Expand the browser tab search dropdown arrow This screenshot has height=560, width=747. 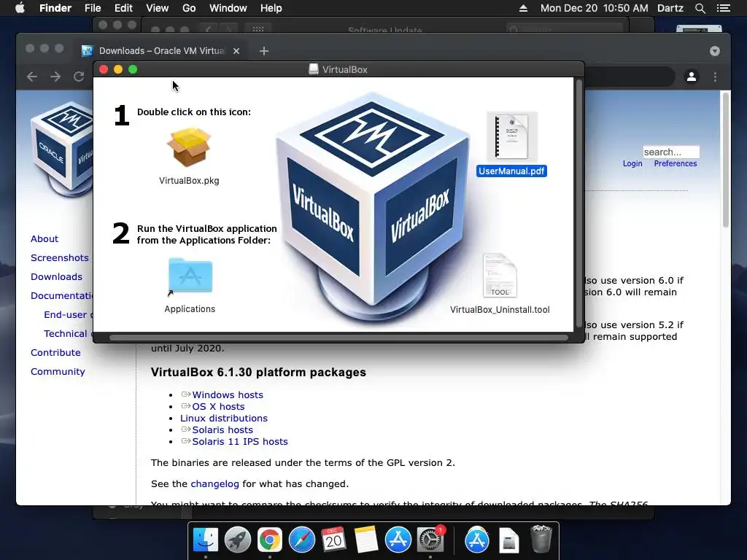pyautogui.click(x=715, y=51)
